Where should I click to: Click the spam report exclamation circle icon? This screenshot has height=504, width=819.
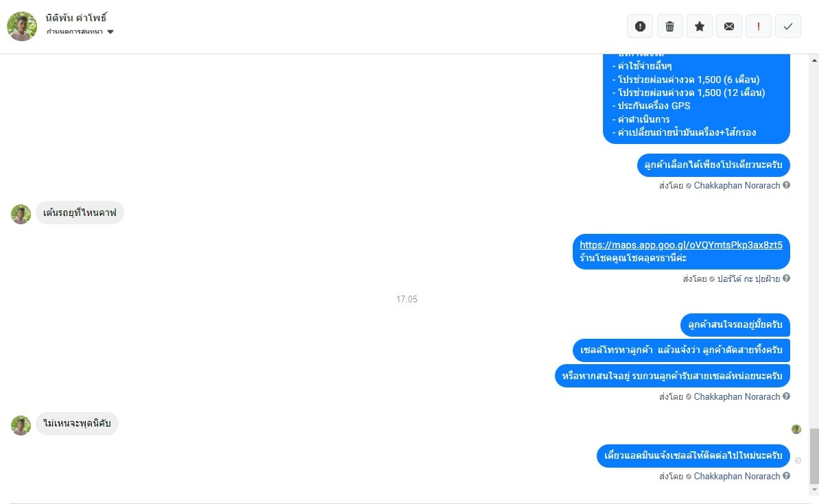[x=640, y=26]
